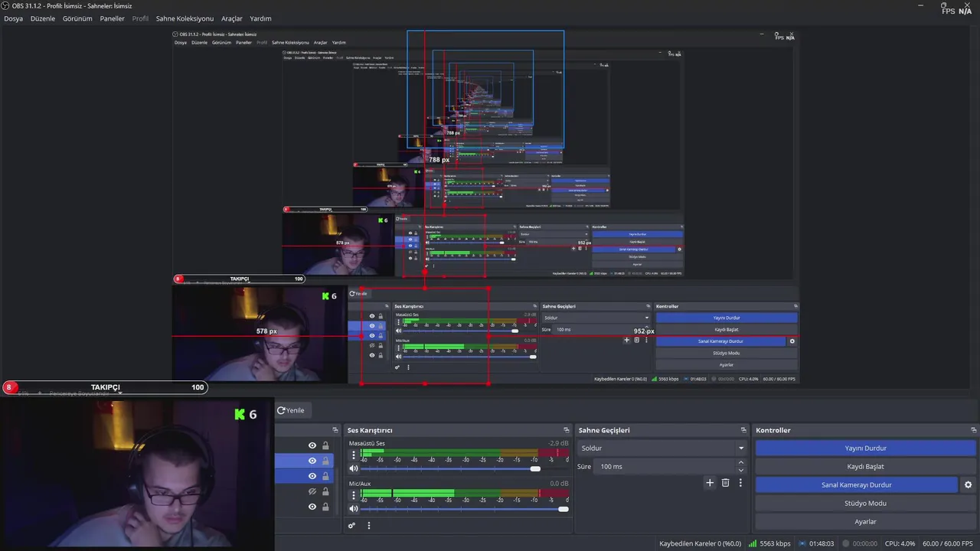
Task: Hide the upper highlighted source eye icon
Action: point(312,461)
